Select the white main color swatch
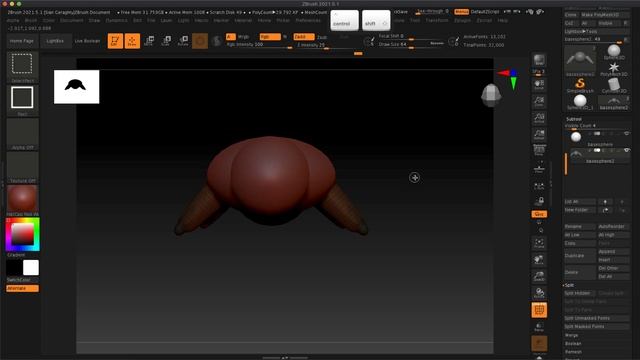Image resolution: width=640 pixels, height=360 pixels. click(31, 268)
